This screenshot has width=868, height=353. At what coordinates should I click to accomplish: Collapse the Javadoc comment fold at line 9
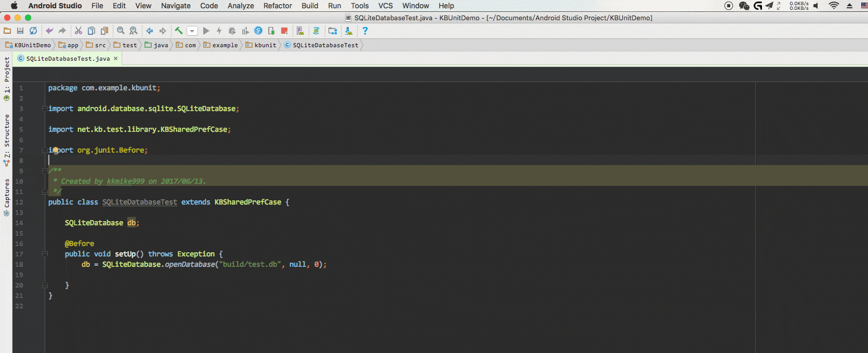[x=45, y=171]
